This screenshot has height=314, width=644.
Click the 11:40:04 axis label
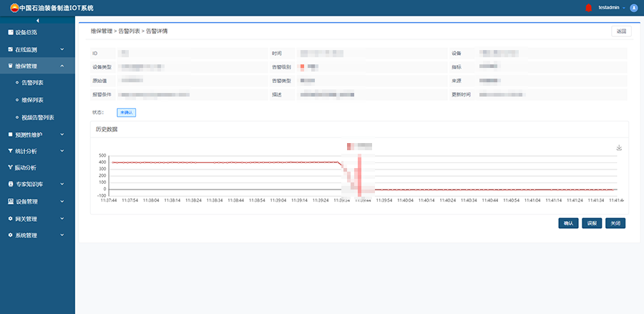click(x=405, y=200)
